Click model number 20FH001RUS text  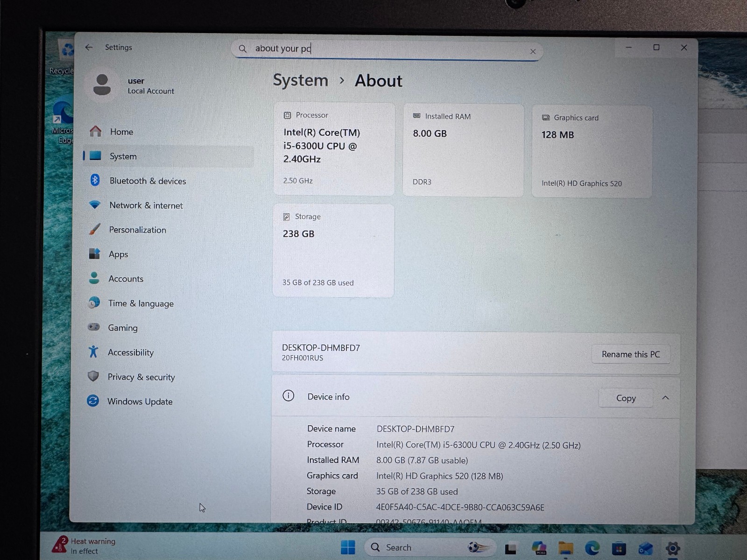(x=303, y=358)
